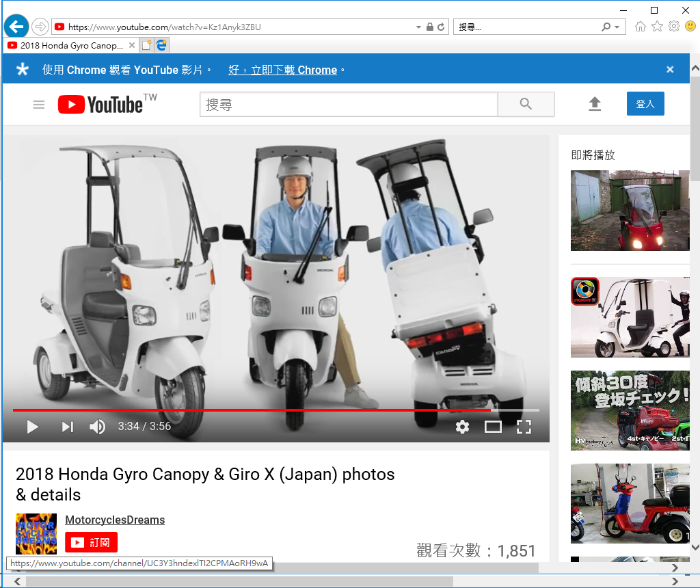The width and height of the screenshot is (700, 588).
Task: Open the red and blue scooter garage thumbnail
Action: [630, 503]
